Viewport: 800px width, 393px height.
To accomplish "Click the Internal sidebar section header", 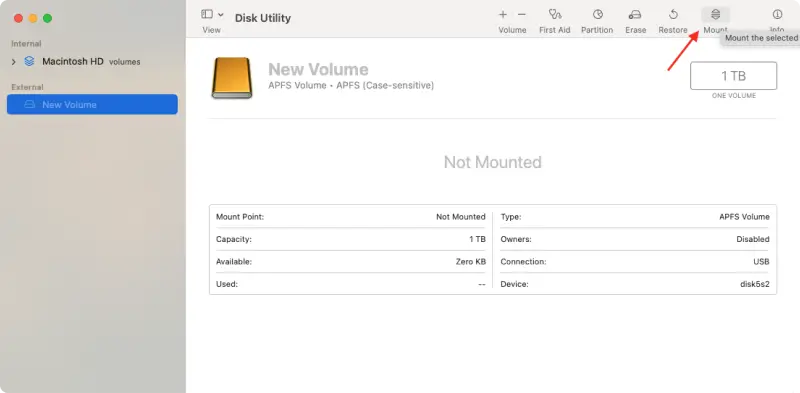I will coord(26,44).
